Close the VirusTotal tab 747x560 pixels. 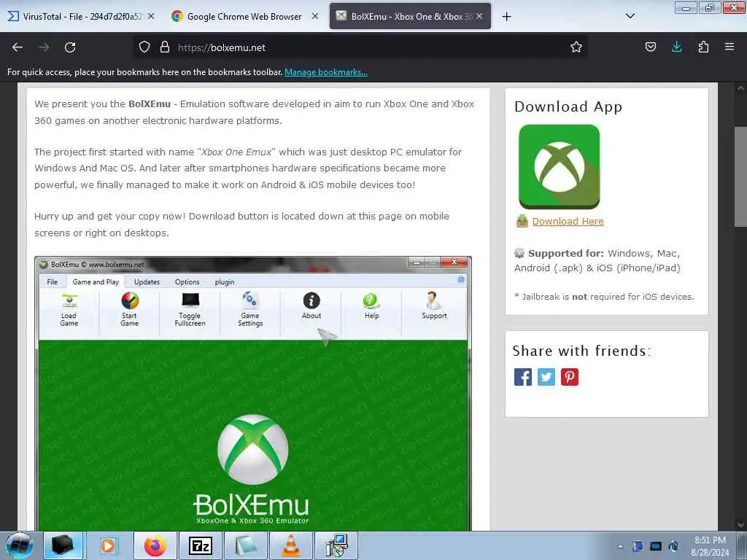(x=151, y=16)
